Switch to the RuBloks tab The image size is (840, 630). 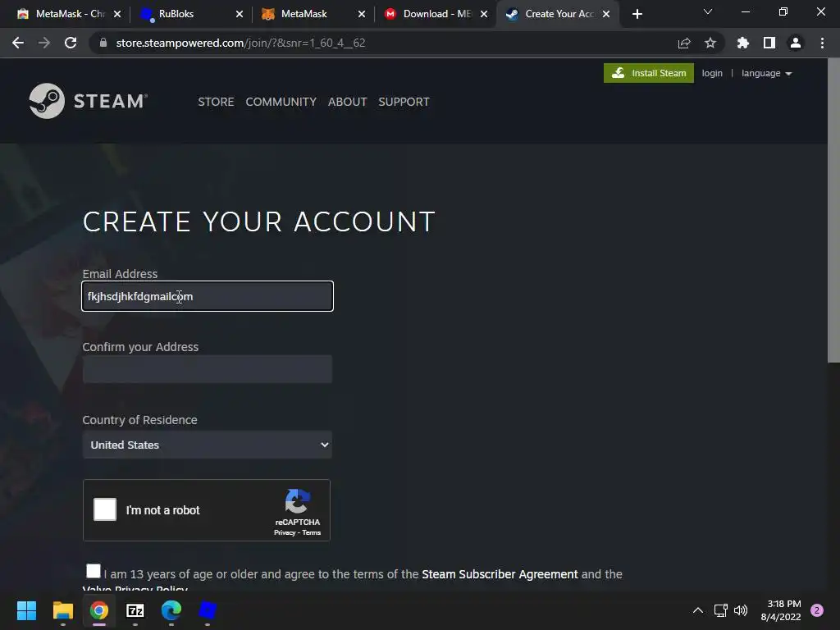click(x=191, y=14)
